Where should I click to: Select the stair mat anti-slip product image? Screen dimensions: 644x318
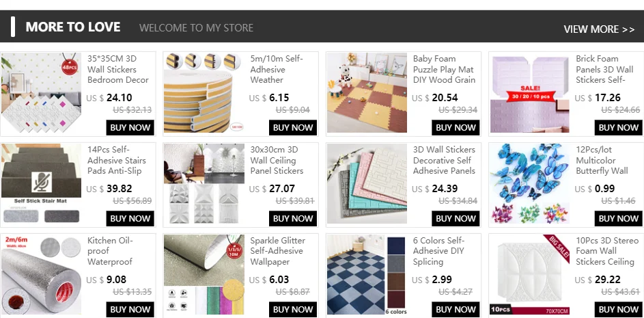(x=41, y=183)
